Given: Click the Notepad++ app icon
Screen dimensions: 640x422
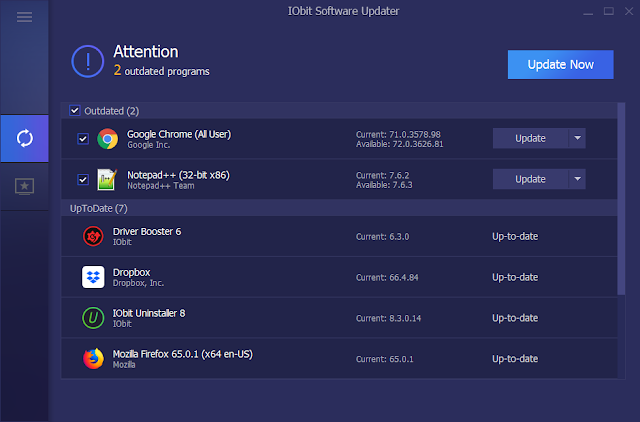Looking at the screenshot, I should click(x=107, y=180).
